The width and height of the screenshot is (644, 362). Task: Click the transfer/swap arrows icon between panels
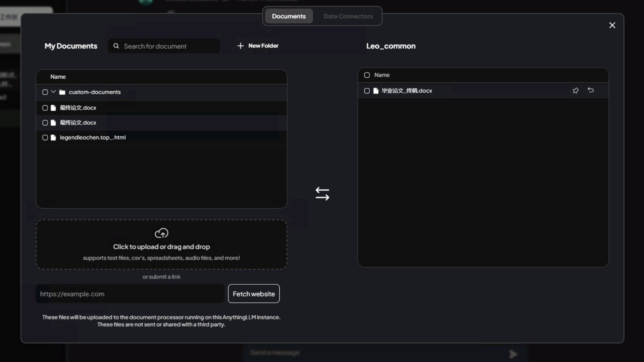pos(322,193)
